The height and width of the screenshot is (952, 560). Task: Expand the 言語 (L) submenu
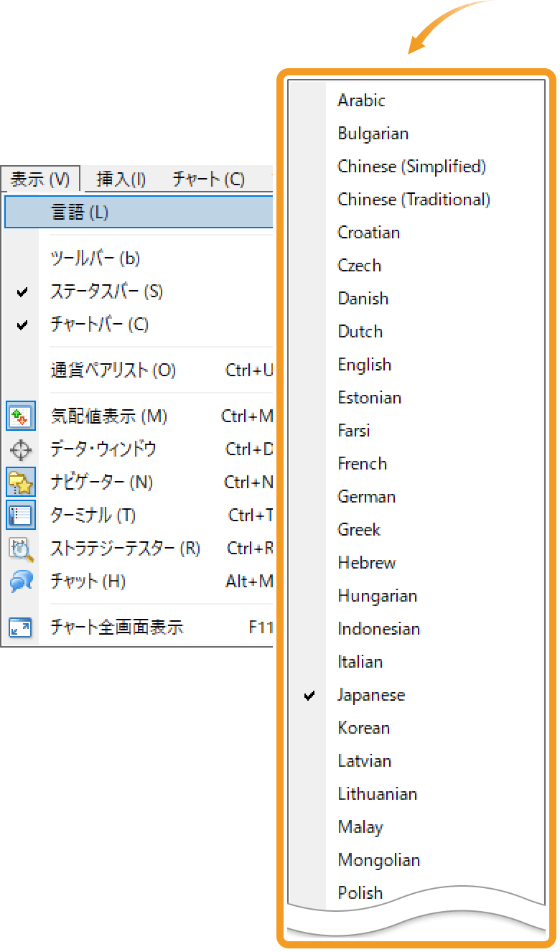[x=139, y=212]
